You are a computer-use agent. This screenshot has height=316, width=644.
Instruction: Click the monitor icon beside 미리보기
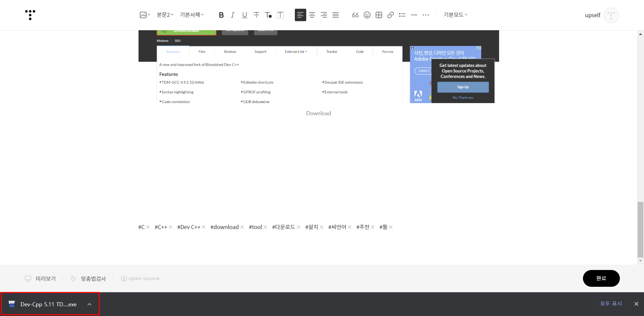click(28, 278)
